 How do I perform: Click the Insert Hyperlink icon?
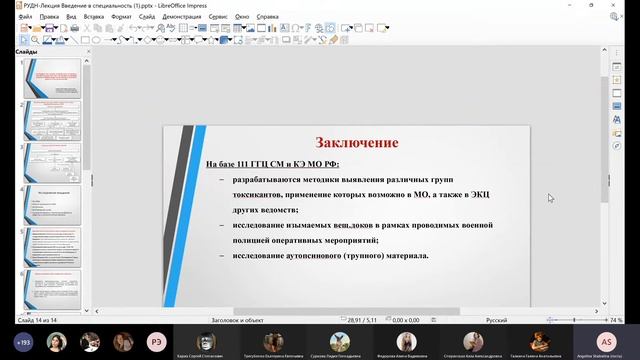[319, 28]
